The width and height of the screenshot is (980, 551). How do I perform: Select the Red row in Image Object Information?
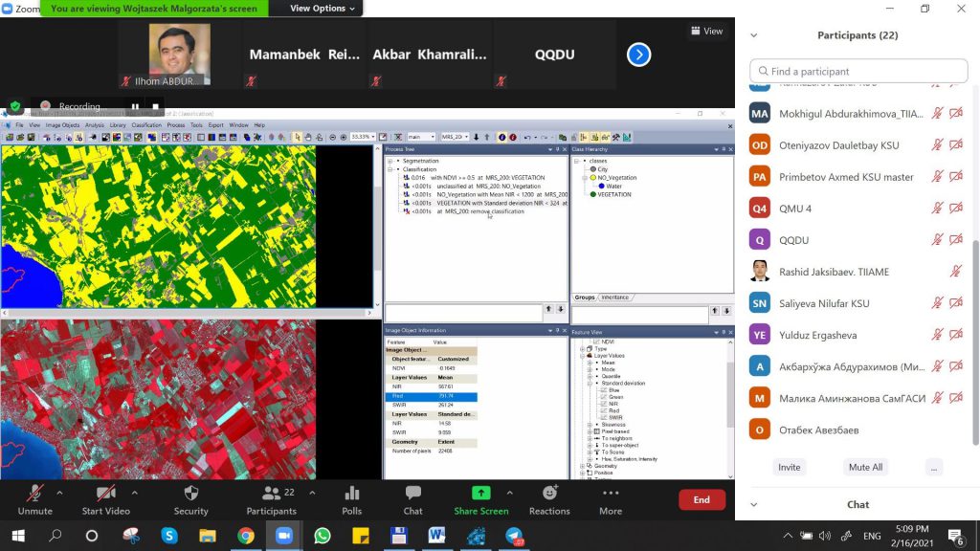[x=432, y=396]
